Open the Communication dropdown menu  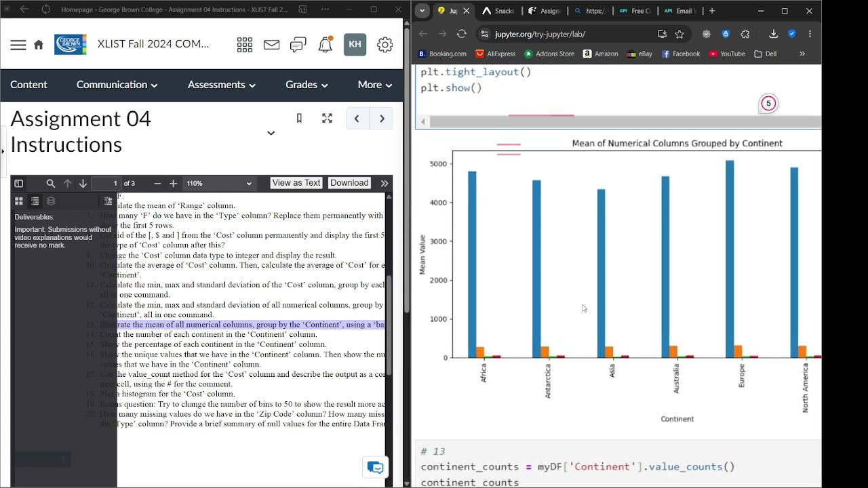tap(117, 85)
